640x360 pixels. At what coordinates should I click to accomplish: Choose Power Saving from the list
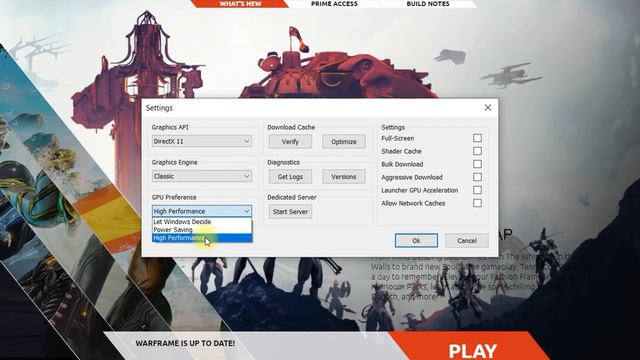[202, 230]
